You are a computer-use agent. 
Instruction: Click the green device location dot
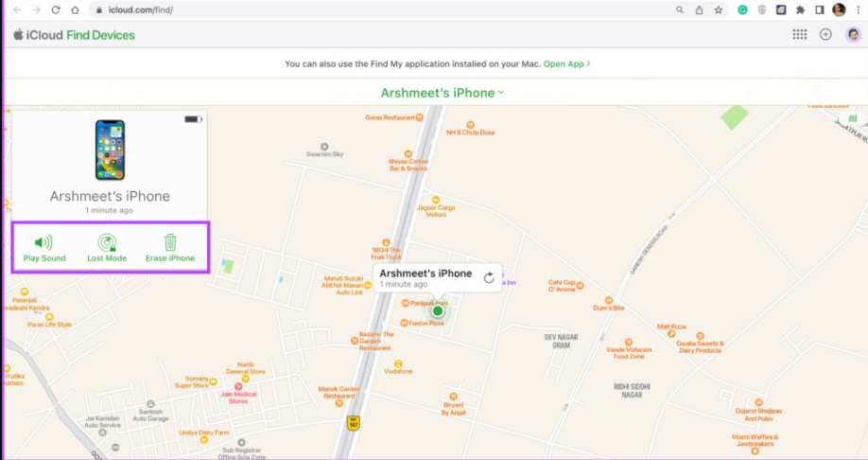pos(438,310)
